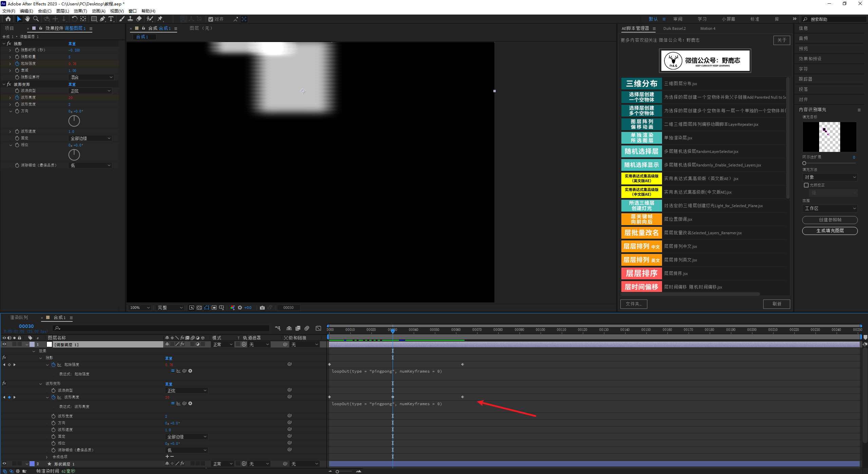Pick the Clone Stamp tool
The width and height of the screenshot is (868, 474).
[130, 19]
